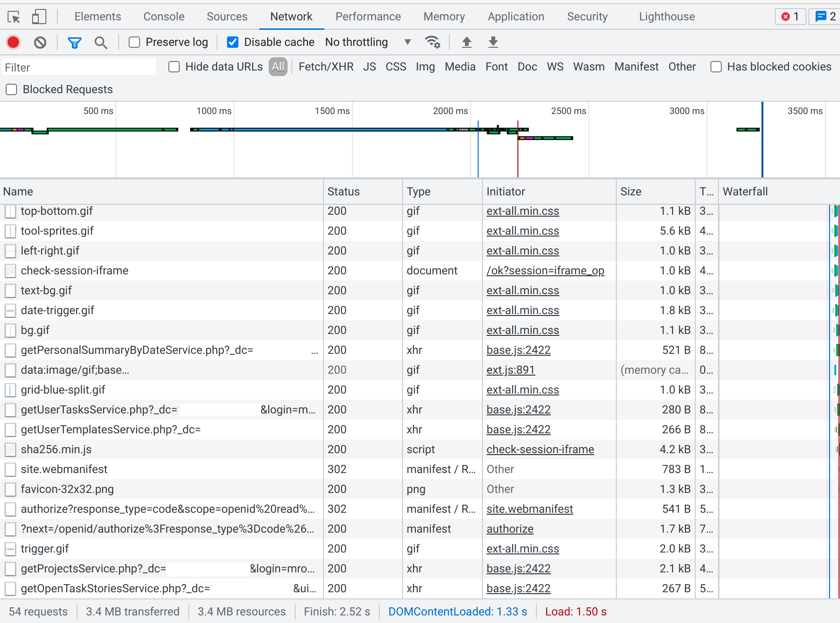Click in the Filter input field

click(x=79, y=67)
